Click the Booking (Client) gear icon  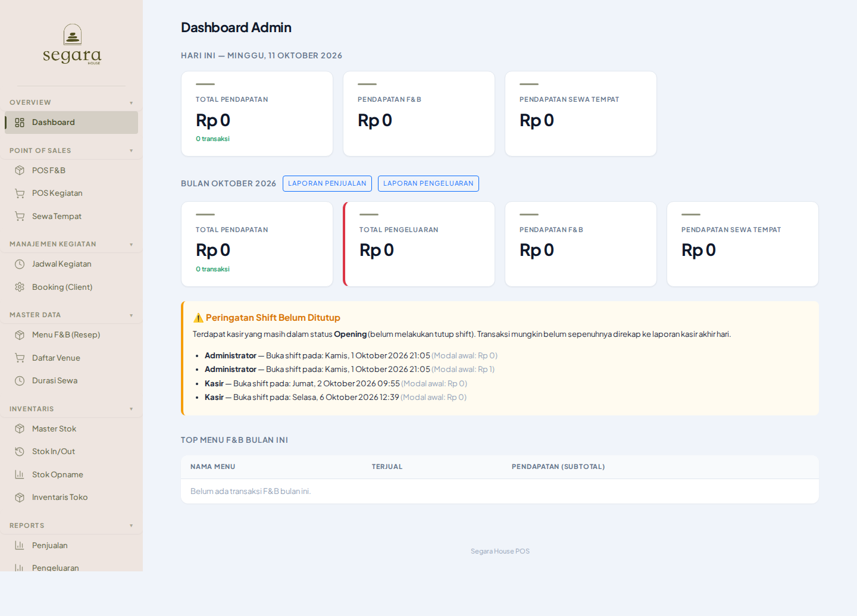tap(20, 287)
